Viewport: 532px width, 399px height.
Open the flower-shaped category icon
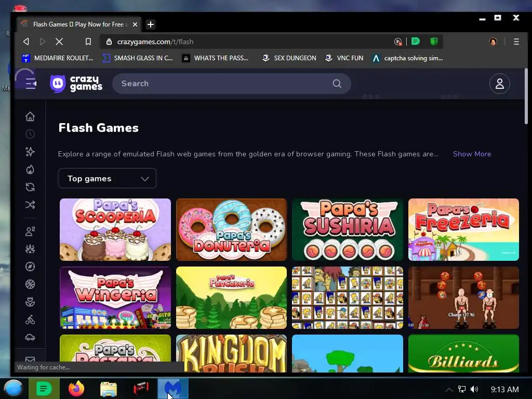pyautogui.click(x=30, y=302)
